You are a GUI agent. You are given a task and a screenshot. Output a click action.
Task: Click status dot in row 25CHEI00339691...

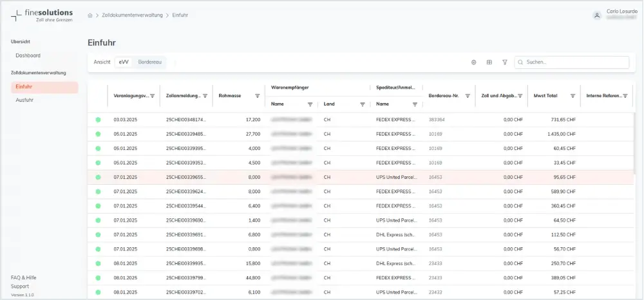pos(98,235)
